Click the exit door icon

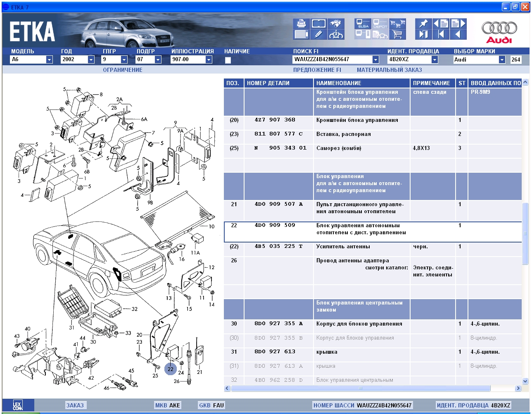423,34
